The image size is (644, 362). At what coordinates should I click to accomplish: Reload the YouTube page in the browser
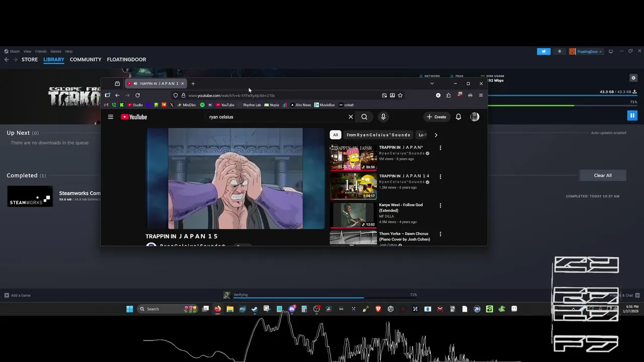[x=137, y=95]
